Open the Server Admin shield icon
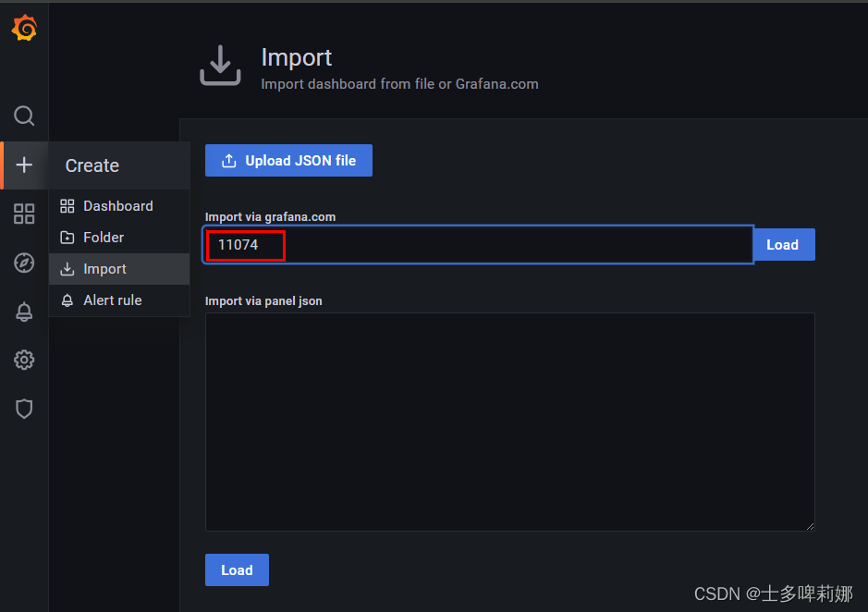The height and width of the screenshot is (612, 868). (x=24, y=409)
